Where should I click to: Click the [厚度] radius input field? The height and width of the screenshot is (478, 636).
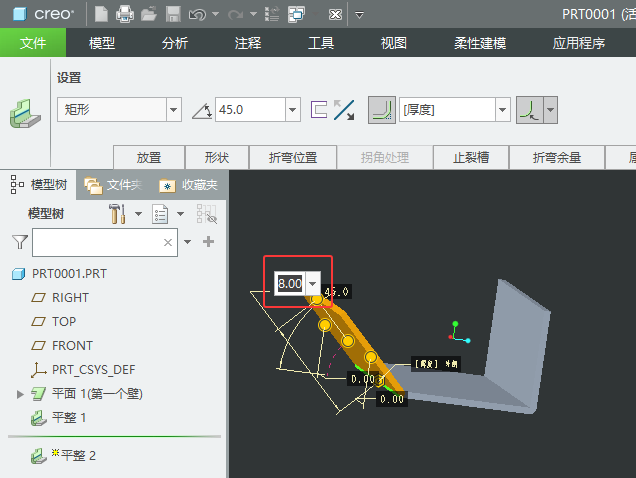click(447, 110)
